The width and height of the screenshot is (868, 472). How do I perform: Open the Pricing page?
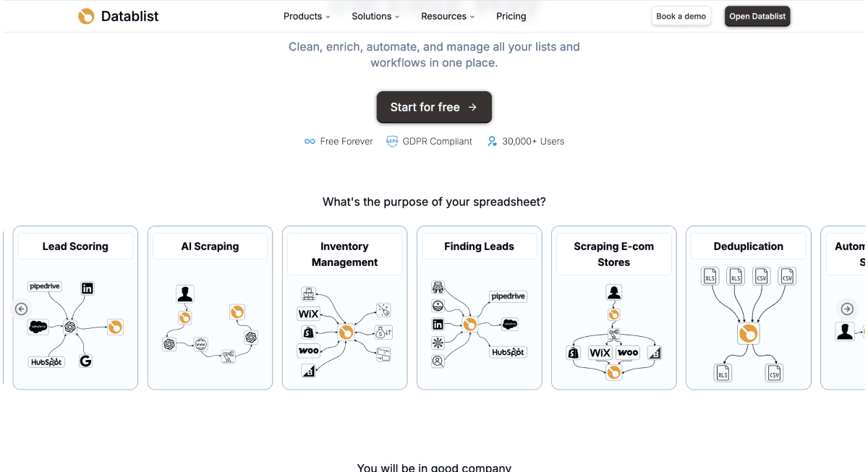pyautogui.click(x=511, y=16)
